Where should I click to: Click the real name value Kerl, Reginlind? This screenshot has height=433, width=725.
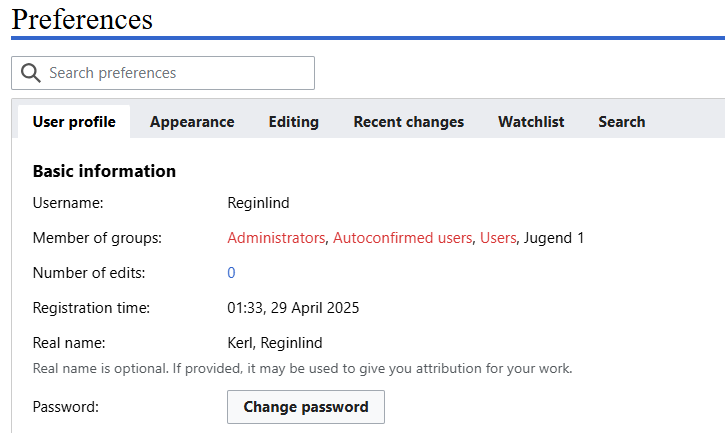click(275, 343)
